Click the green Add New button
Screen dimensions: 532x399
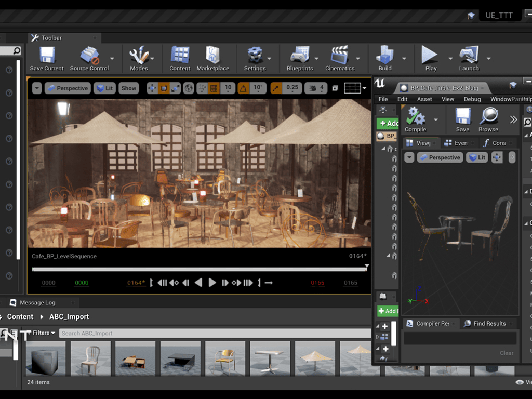point(388,311)
